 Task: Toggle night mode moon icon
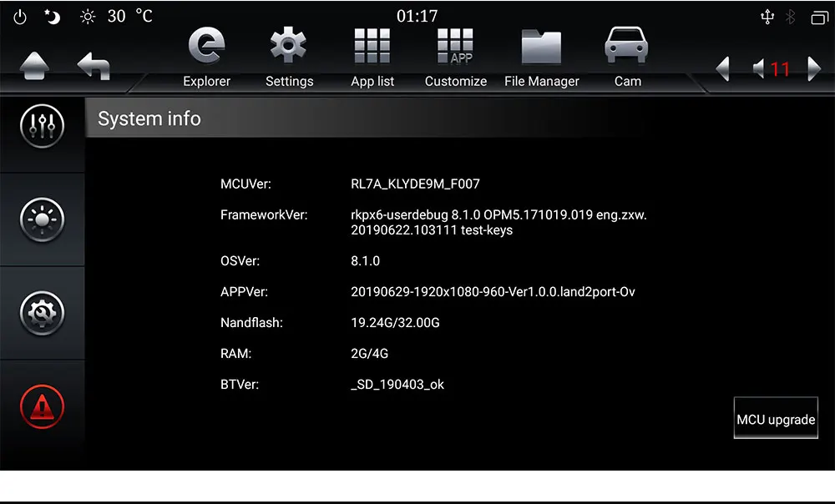tap(52, 17)
